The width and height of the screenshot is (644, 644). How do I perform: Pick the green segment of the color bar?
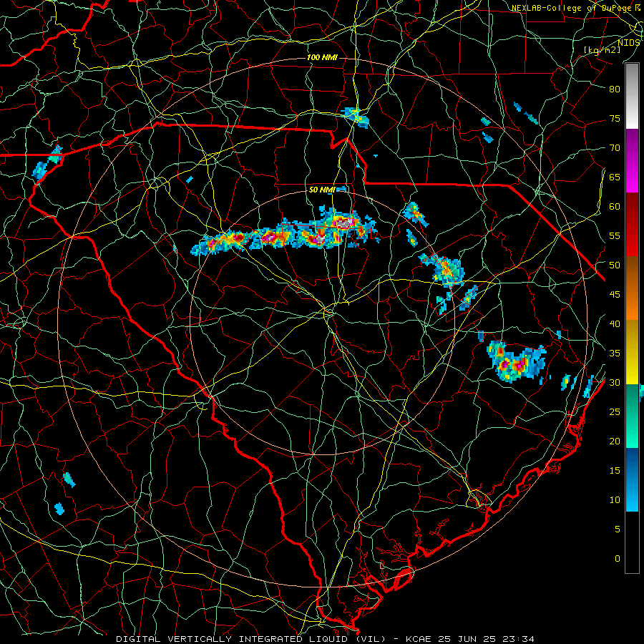[x=632, y=416]
